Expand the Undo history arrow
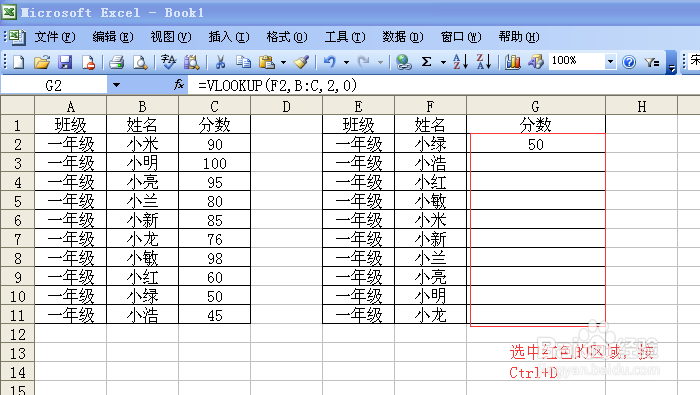 coord(346,62)
